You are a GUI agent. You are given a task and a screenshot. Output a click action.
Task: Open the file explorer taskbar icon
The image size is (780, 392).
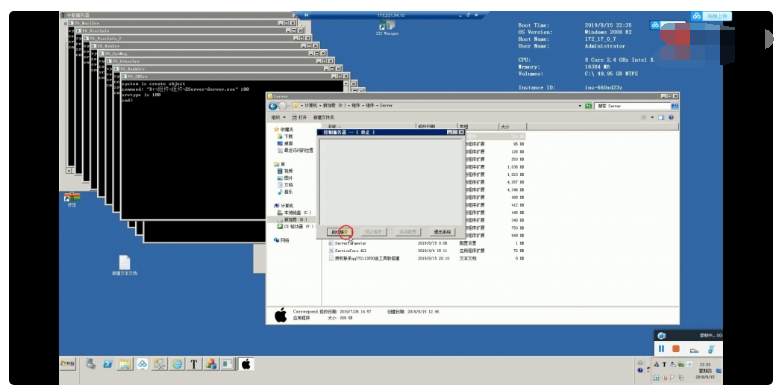pyautogui.click(x=125, y=364)
